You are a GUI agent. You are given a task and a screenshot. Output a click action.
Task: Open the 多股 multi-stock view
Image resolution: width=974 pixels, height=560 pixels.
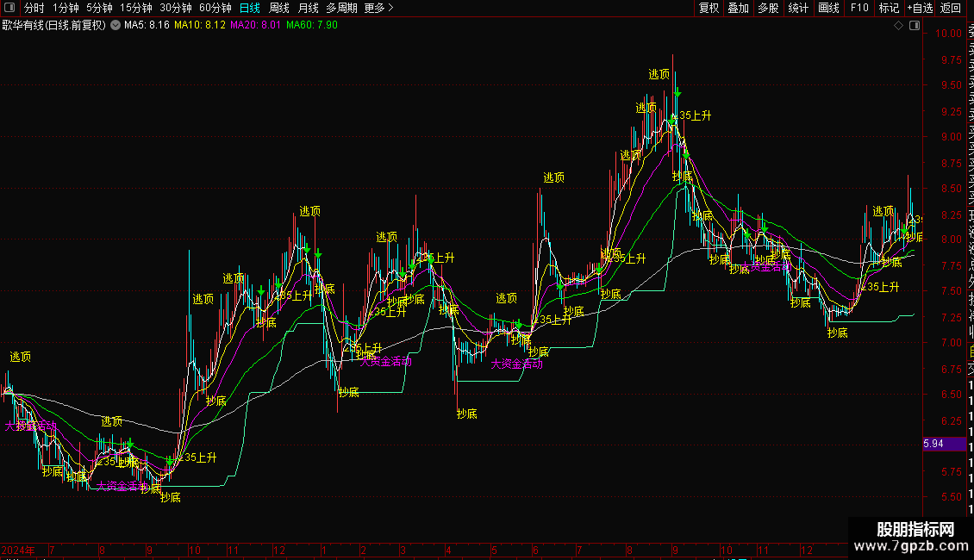pos(768,8)
